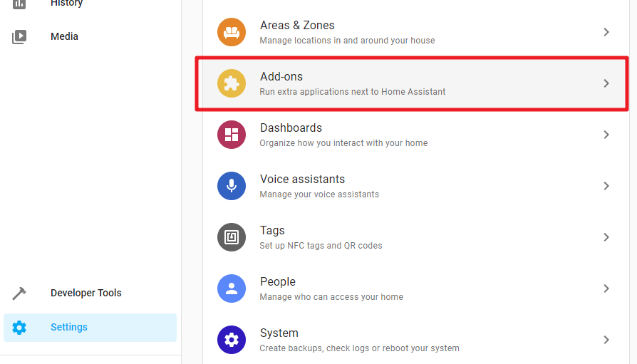This screenshot has height=364, width=637.
Task: Click 'Organize how you interact with your home'
Action: point(343,143)
